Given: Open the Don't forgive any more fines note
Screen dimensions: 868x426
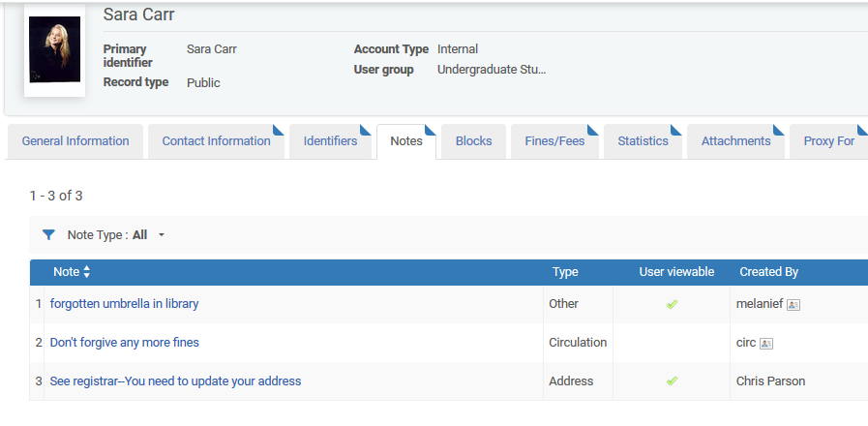Looking at the screenshot, I should coord(124,343).
